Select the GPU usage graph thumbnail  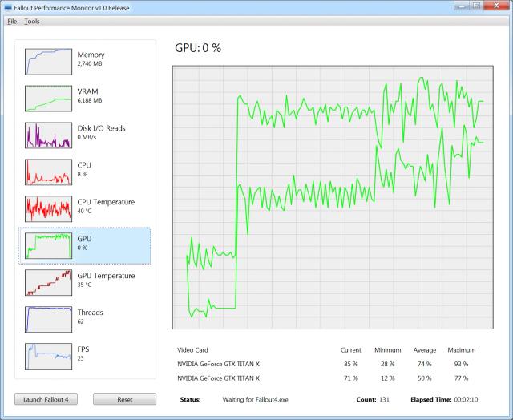pos(48,245)
